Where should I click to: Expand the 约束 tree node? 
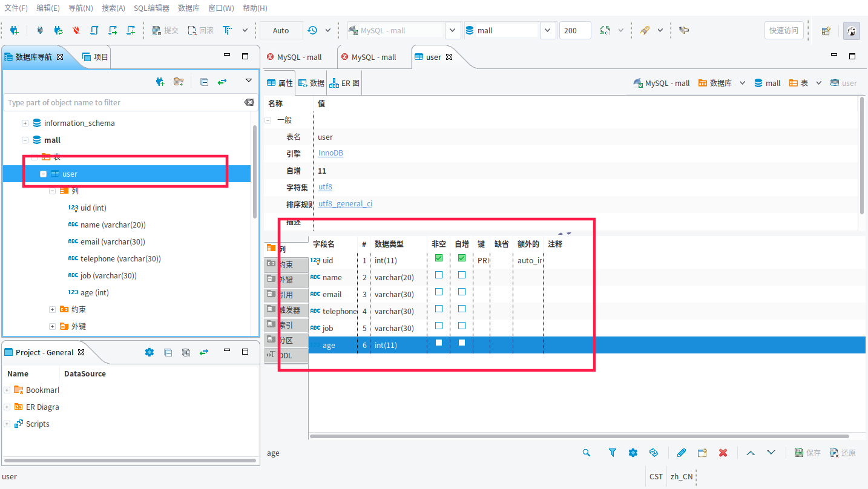click(x=52, y=309)
